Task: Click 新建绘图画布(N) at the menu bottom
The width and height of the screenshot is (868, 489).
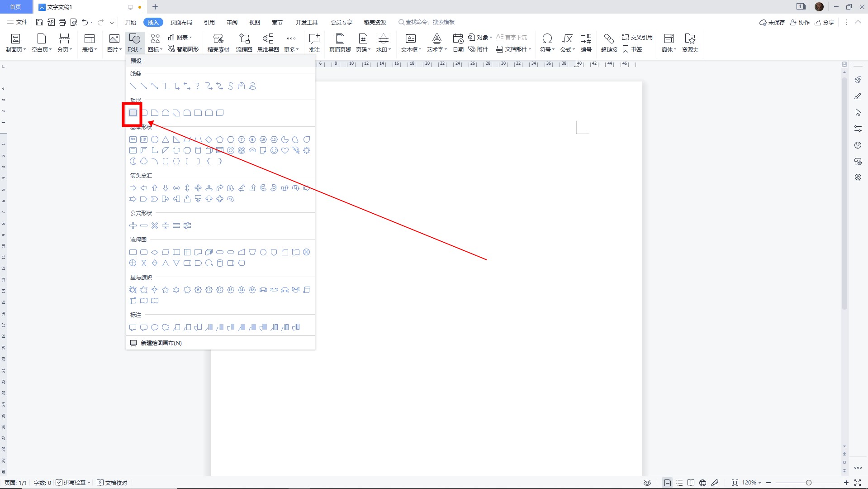Action: tap(161, 343)
